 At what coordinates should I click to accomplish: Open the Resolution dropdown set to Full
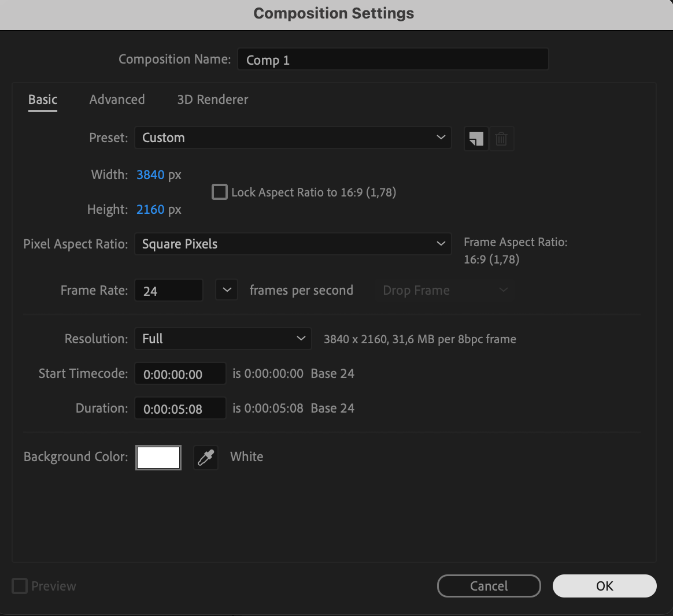223,339
